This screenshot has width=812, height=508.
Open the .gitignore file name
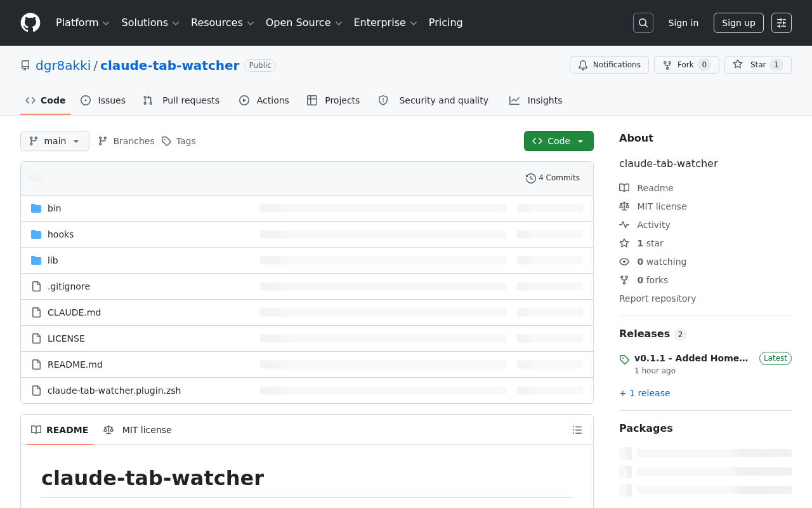pyautogui.click(x=69, y=286)
